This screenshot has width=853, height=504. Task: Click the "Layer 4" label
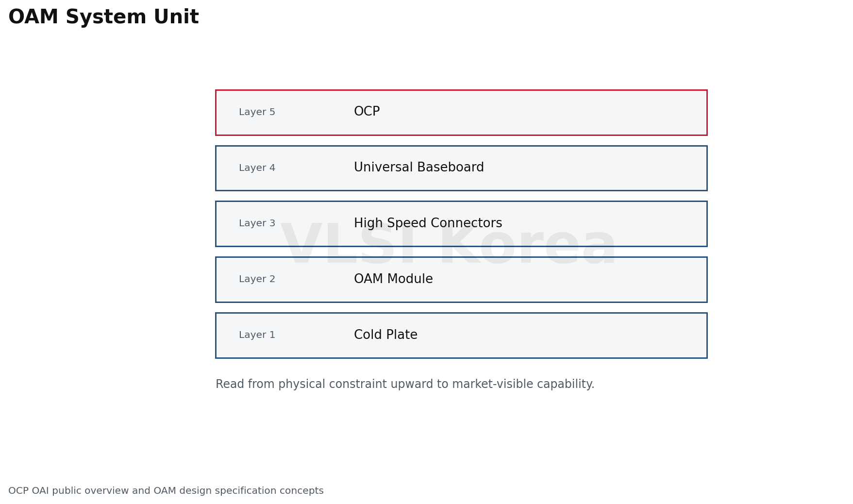click(257, 168)
